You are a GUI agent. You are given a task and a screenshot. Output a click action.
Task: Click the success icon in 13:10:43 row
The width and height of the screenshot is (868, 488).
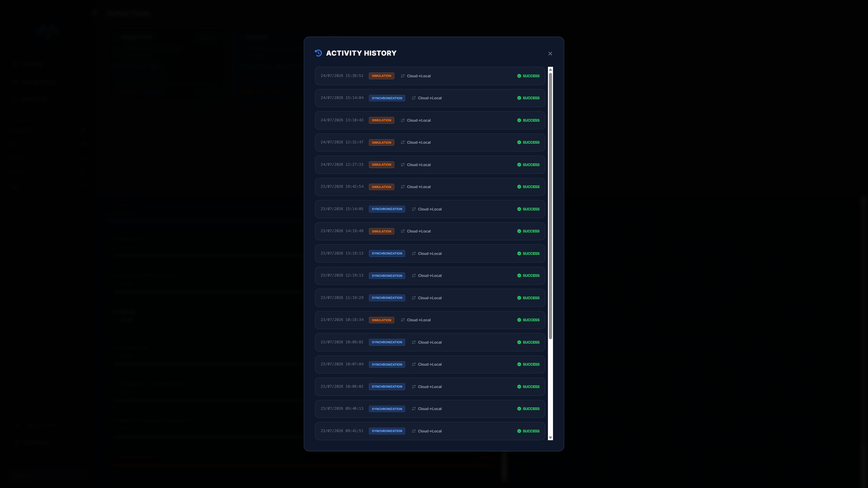(x=519, y=120)
